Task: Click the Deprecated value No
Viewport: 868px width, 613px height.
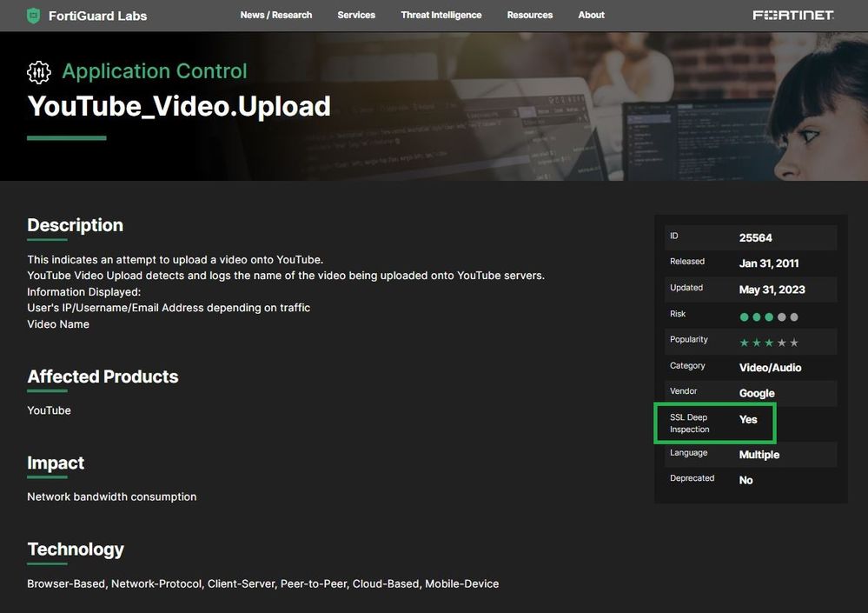Action: (x=745, y=480)
